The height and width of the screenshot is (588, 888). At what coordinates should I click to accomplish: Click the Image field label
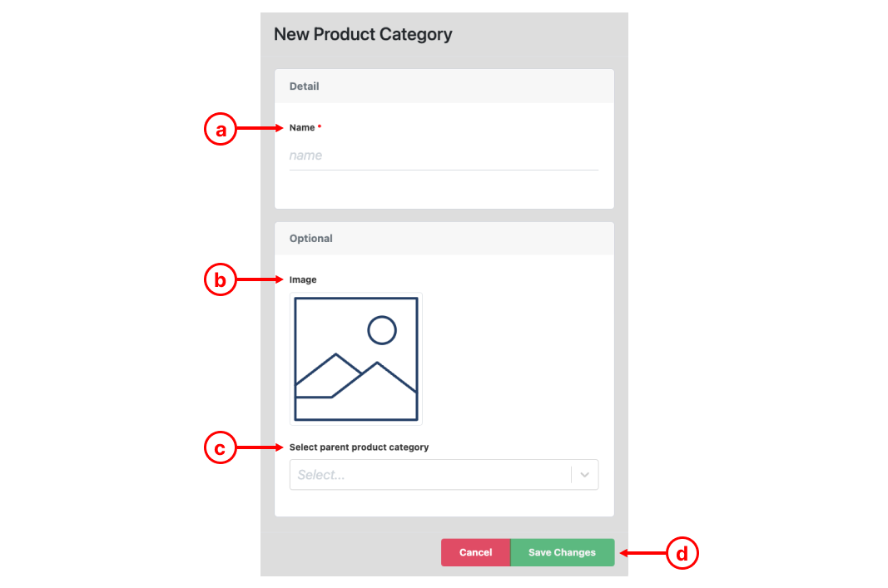303,279
